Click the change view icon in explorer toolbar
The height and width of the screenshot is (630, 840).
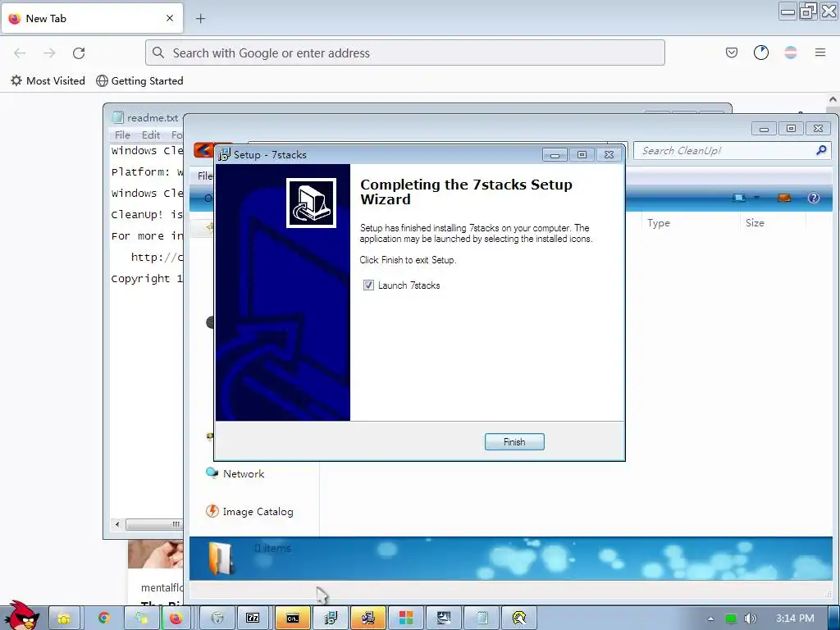[x=739, y=198]
